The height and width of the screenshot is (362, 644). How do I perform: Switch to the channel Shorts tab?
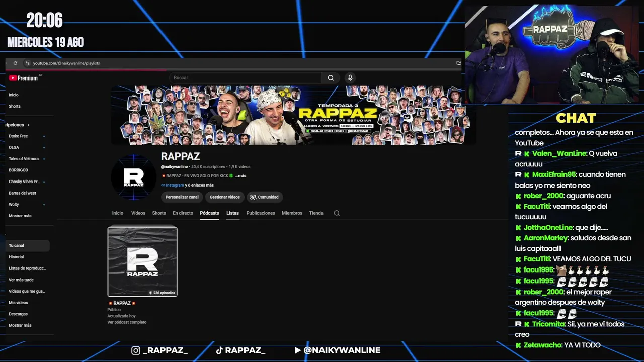coord(159,213)
